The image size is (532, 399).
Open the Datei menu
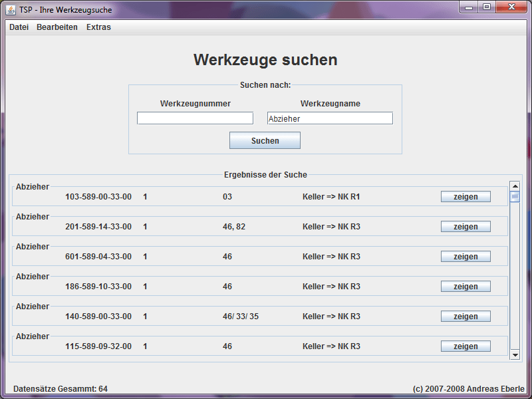point(18,27)
